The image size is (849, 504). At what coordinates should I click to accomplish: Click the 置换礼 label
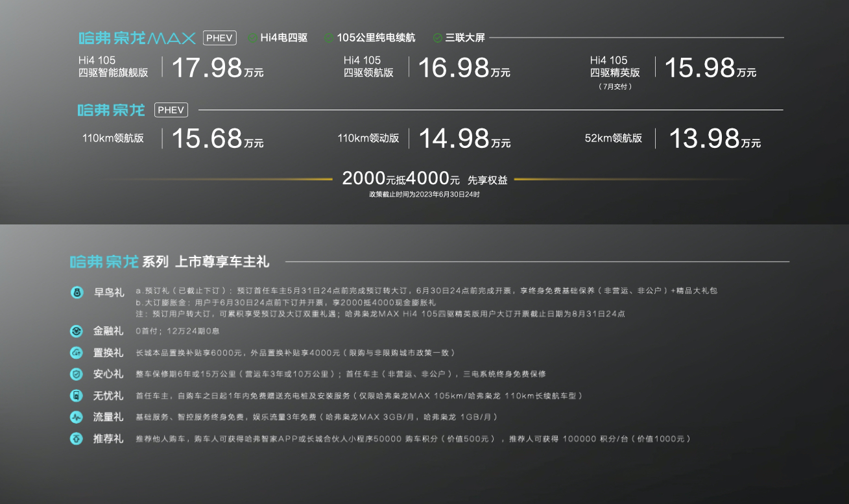click(x=108, y=353)
